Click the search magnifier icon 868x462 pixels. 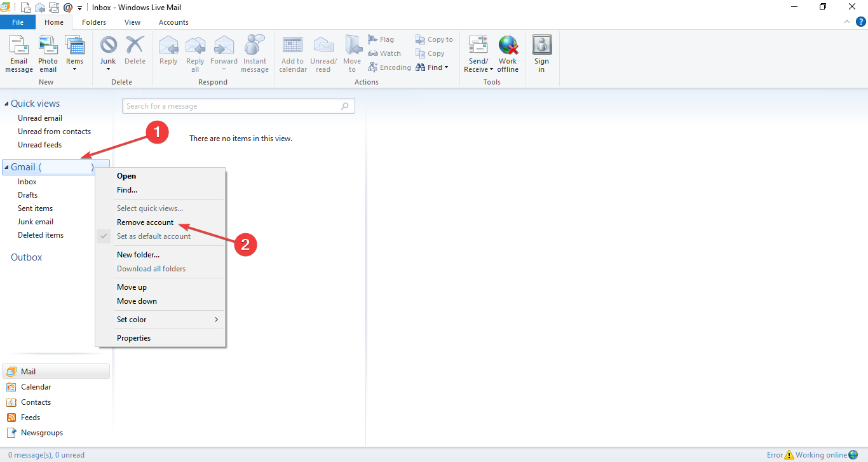tap(345, 106)
